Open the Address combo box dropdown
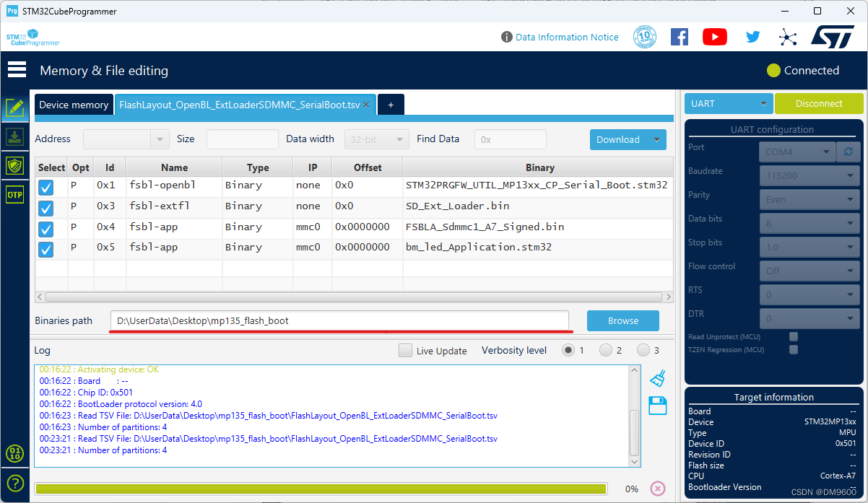This screenshot has width=868, height=503. coord(160,139)
